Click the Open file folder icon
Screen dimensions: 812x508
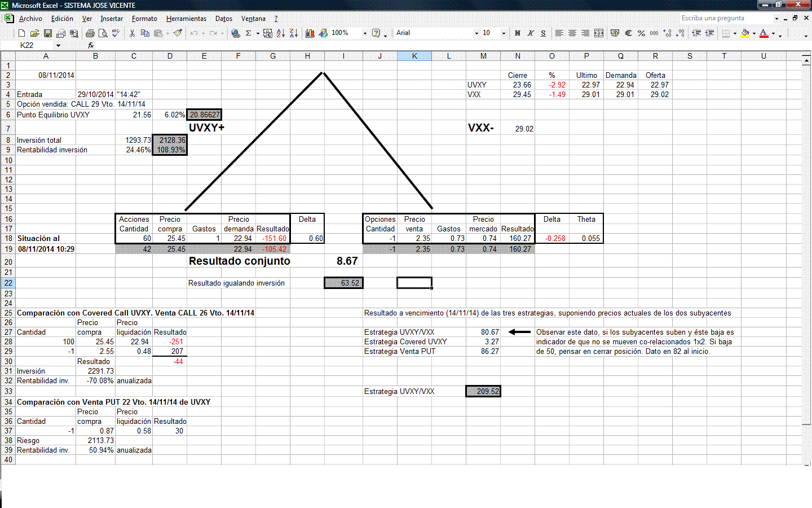34,33
